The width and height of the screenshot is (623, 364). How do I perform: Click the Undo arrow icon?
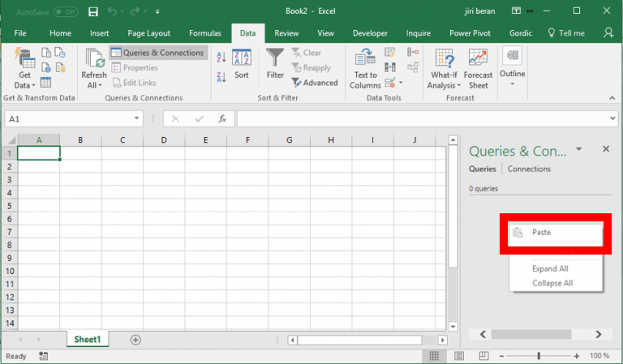tap(112, 11)
